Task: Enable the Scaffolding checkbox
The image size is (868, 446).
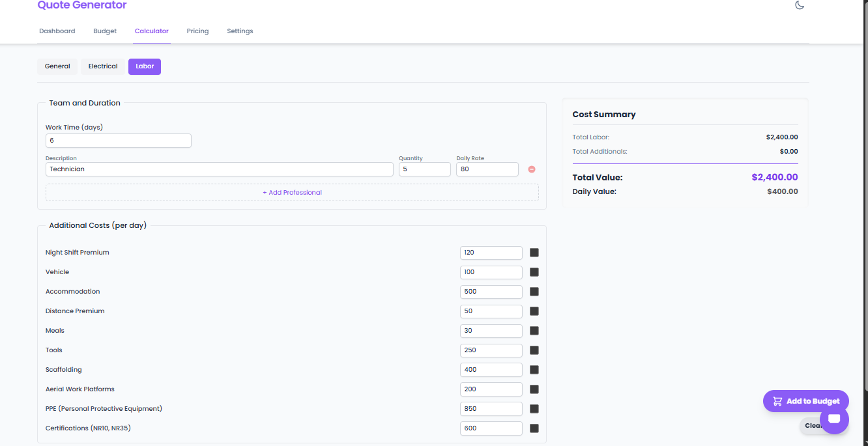Action: (534, 370)
